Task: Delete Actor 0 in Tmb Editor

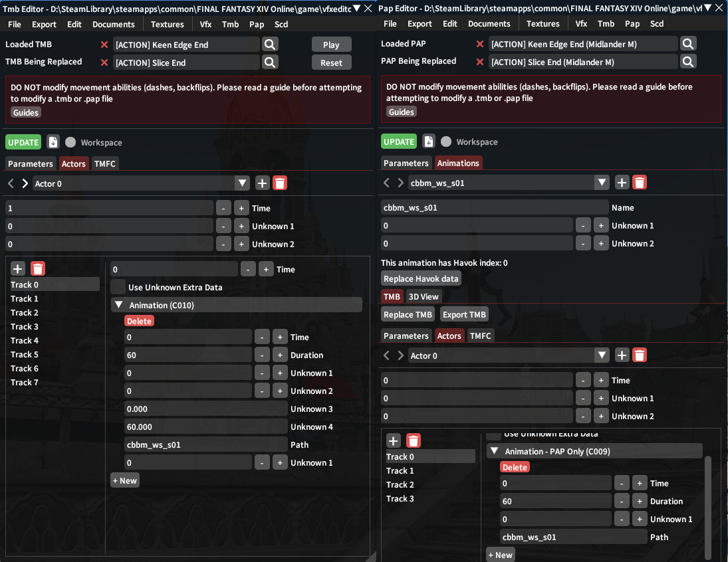Action: coord(279,183)
